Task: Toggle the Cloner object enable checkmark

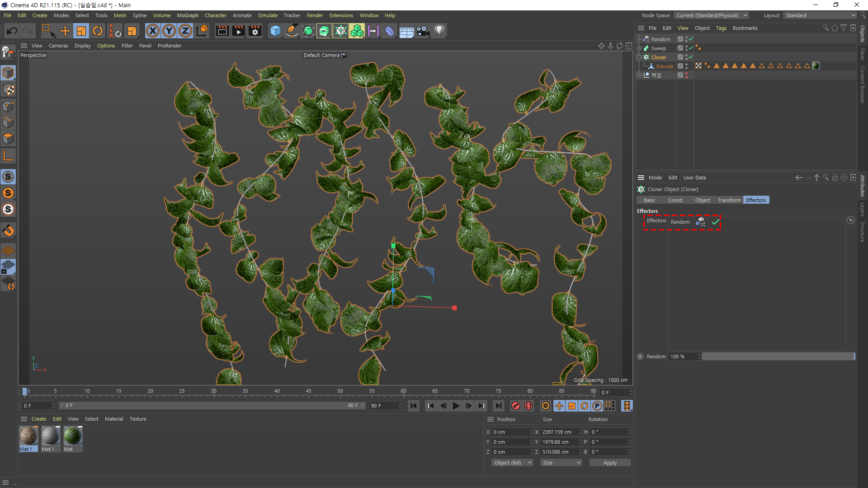Action: click(x=691, y=57)
